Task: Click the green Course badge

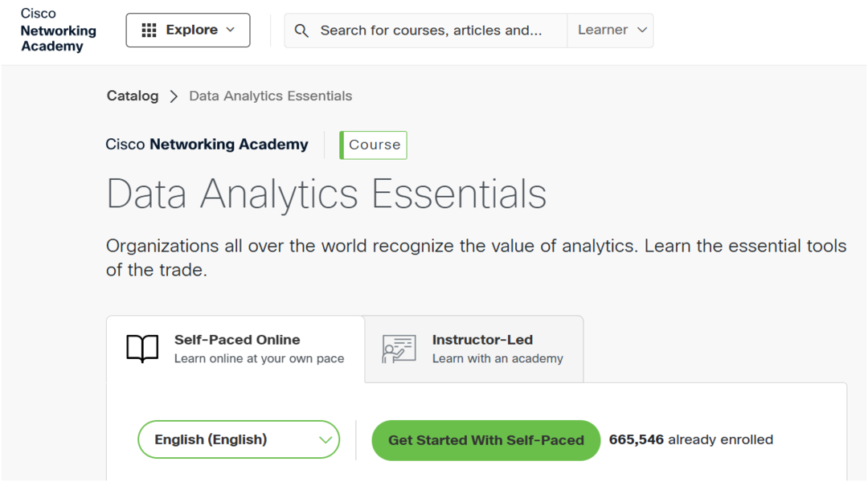Action: 374,145
